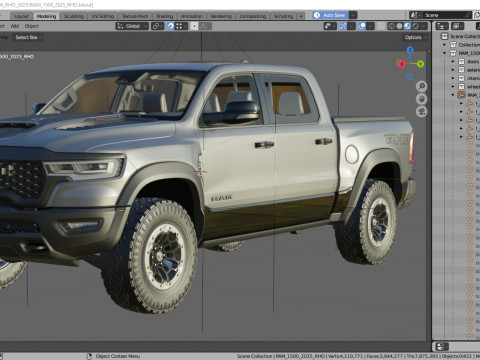Viewport: 480px width, 360px height.
Task: Open the scene browse icon beside Scene field
Action: tap(414, 15)
